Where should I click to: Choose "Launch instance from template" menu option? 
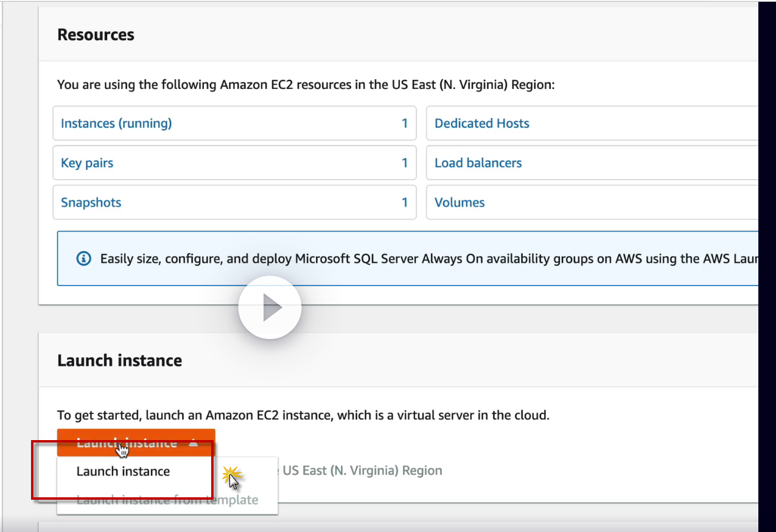(167, 500)
